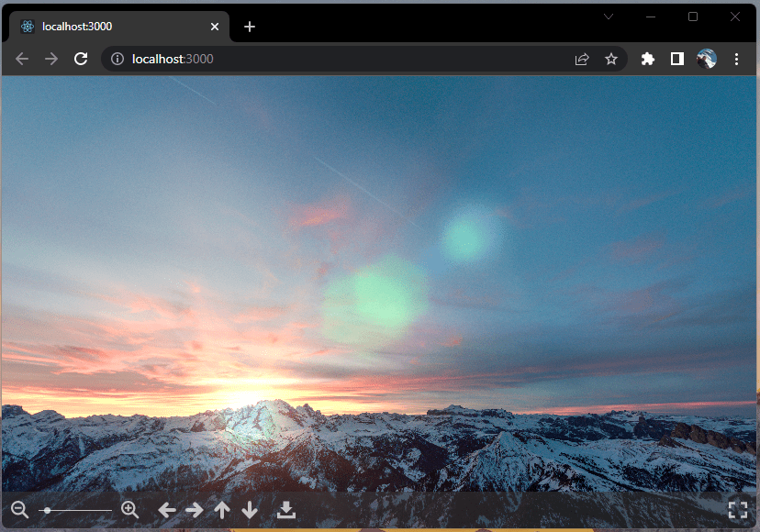Select the zoom in magnifier icon
The height and width of the screenshot is (532, 760).
click(x=129, y=510)
